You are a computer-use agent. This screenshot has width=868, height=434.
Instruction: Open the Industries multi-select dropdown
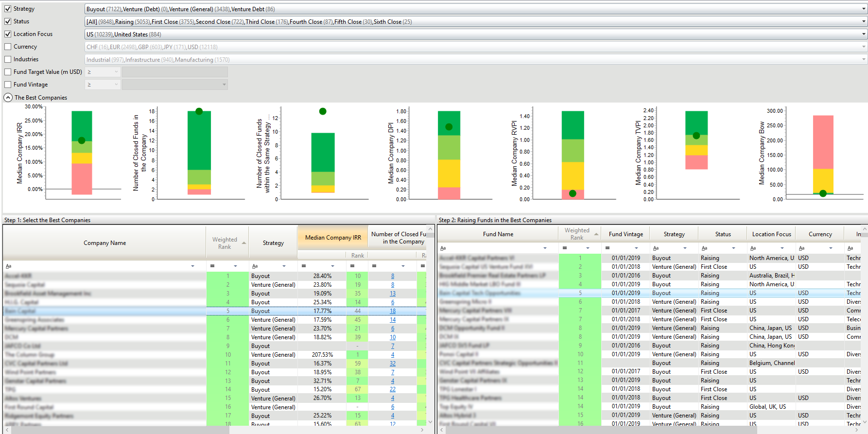[x=864, y=60]
